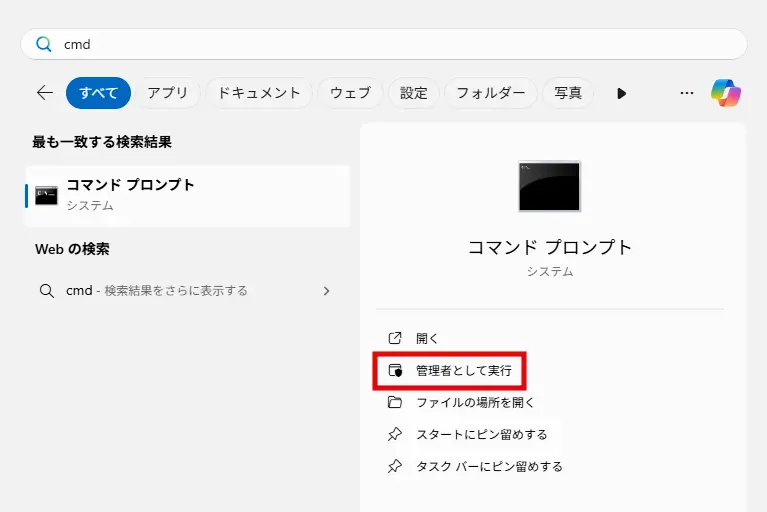Show more filters with play arrow
The height and width of the screenshot is (512, 767).
click(x=621, y=93)
